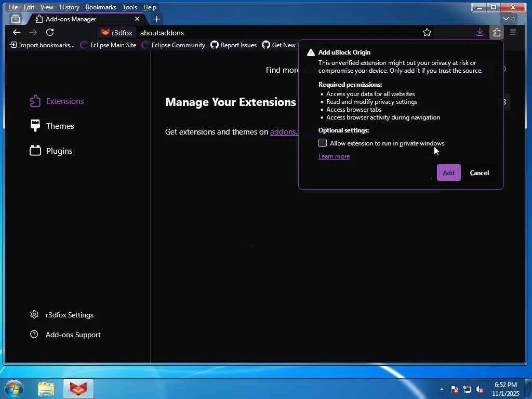
Task: Open the r3dfox Settings label
Action: (70, 315)
